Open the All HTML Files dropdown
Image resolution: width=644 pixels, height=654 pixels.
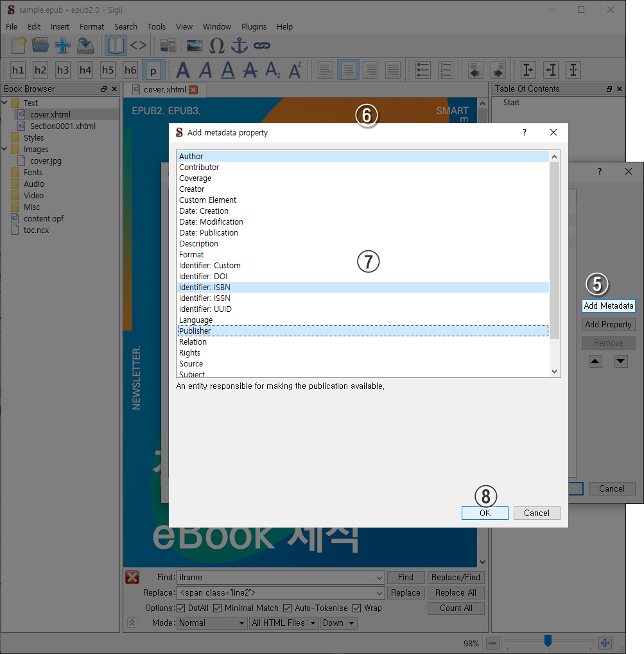click(284, 623)
